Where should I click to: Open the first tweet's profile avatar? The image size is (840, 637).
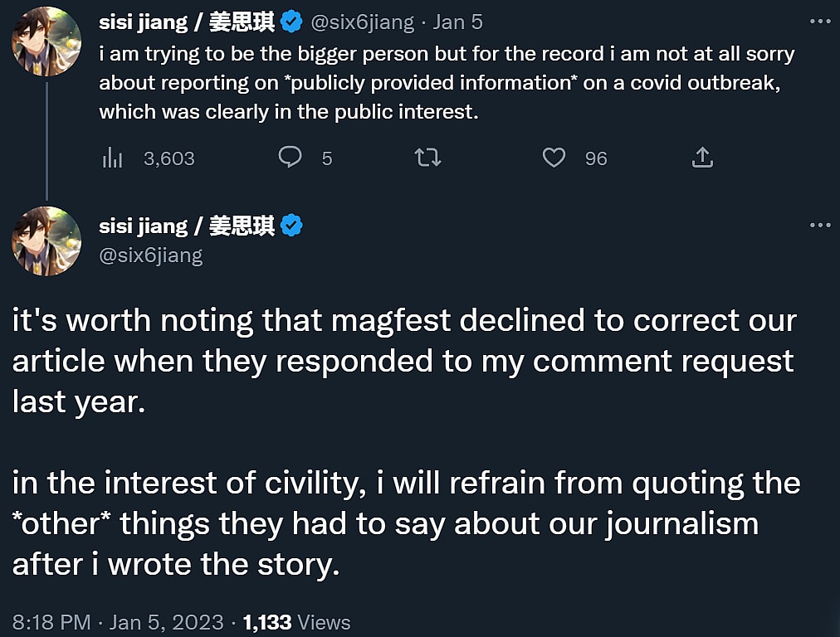(x=46, y=41)
